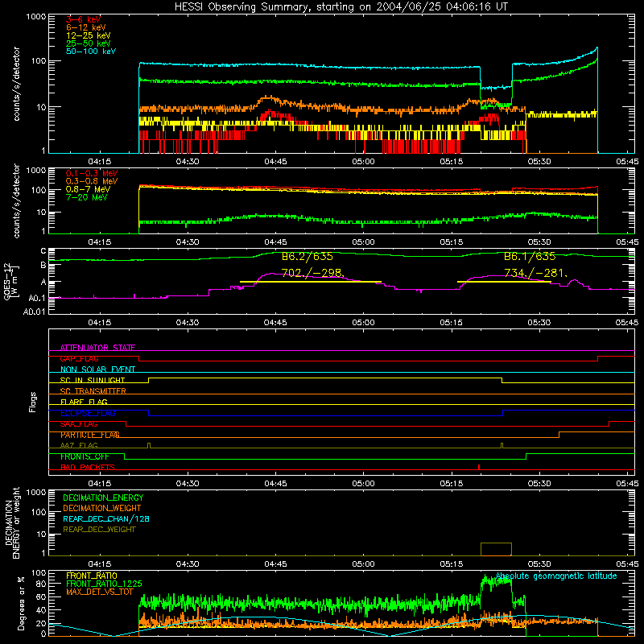Click the DECIMATION_ENERGY legend label
Screen dimensions: 644x644
coord(103,497)
